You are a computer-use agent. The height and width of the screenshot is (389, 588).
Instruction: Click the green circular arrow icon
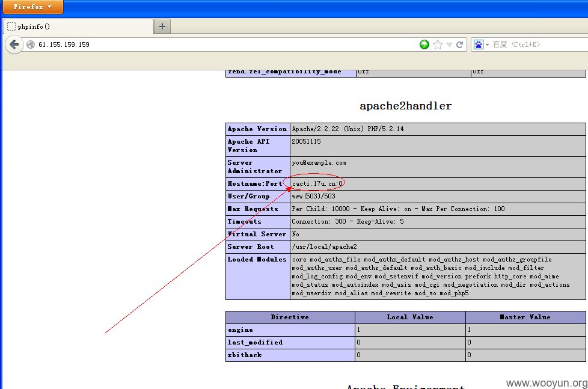(424, 44)
